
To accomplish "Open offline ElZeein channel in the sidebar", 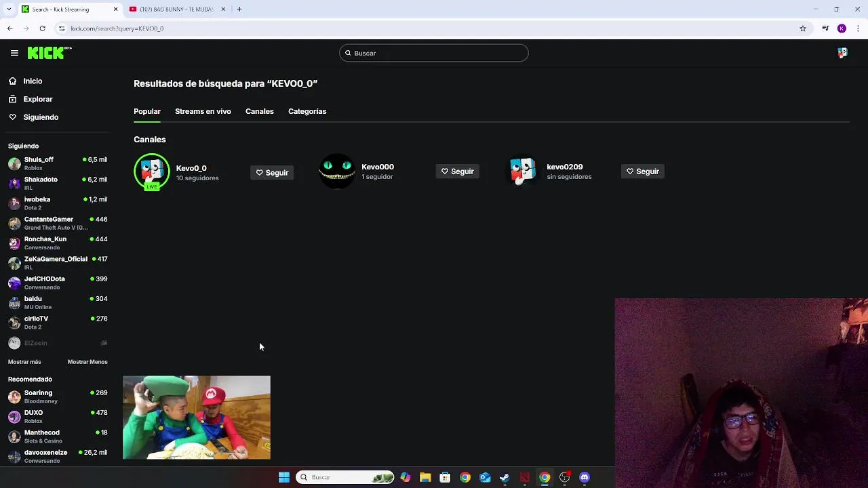I will tap(58, 343).
